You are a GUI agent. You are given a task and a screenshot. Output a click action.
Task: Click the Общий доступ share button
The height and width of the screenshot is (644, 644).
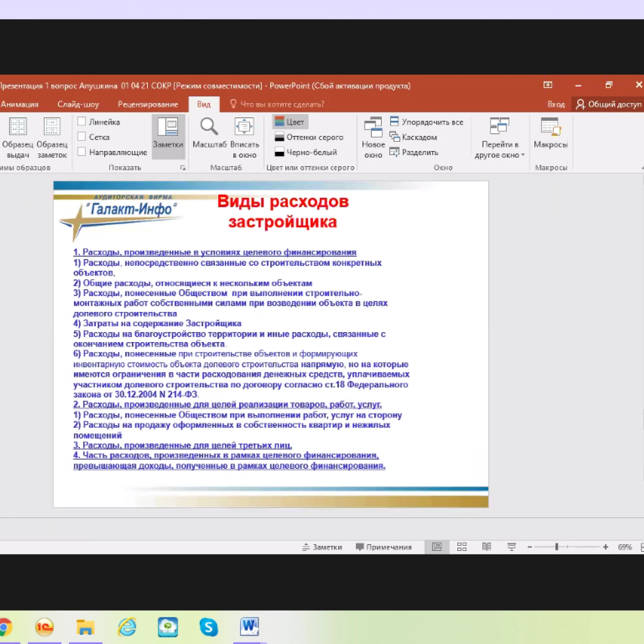pyautogui.click(x=609, y=104)
